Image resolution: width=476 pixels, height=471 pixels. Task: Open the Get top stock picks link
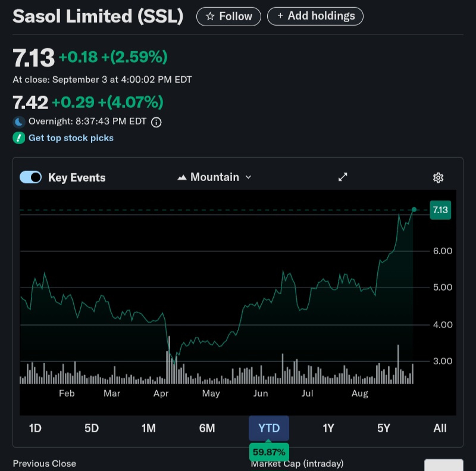(71, 138)
